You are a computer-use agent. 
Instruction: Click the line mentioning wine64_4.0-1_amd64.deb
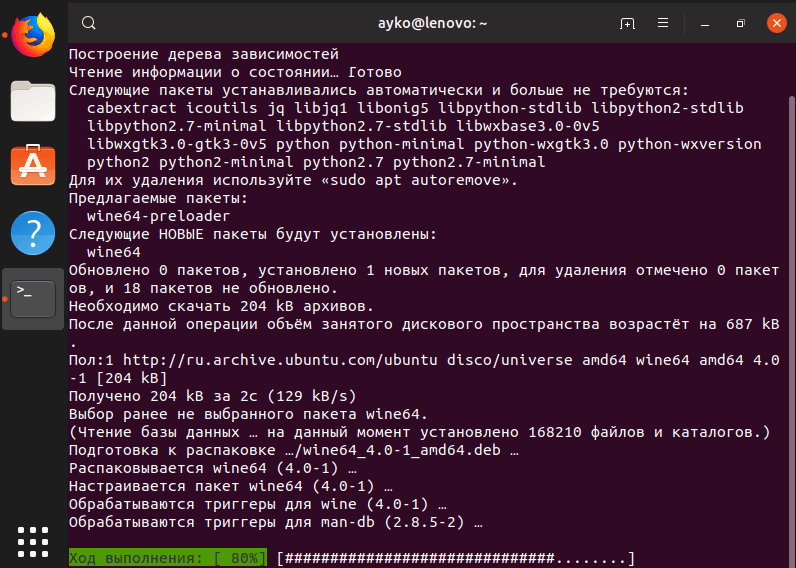click(x=294, y=450)
